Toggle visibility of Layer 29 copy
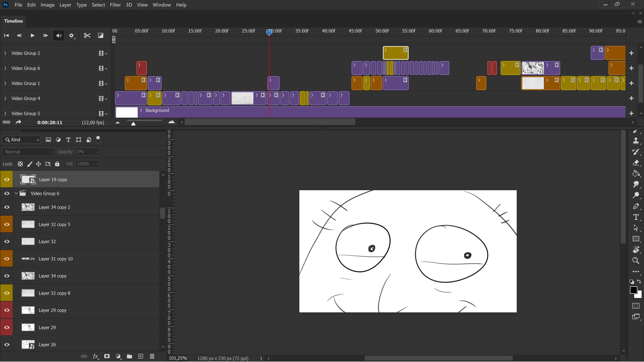 (7, 310)
